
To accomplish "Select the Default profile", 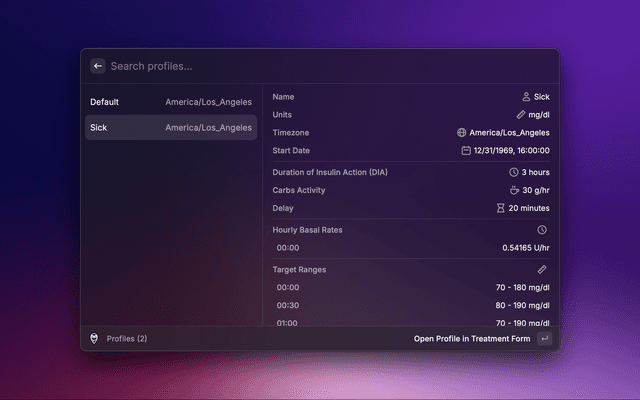I will (170, 102).
